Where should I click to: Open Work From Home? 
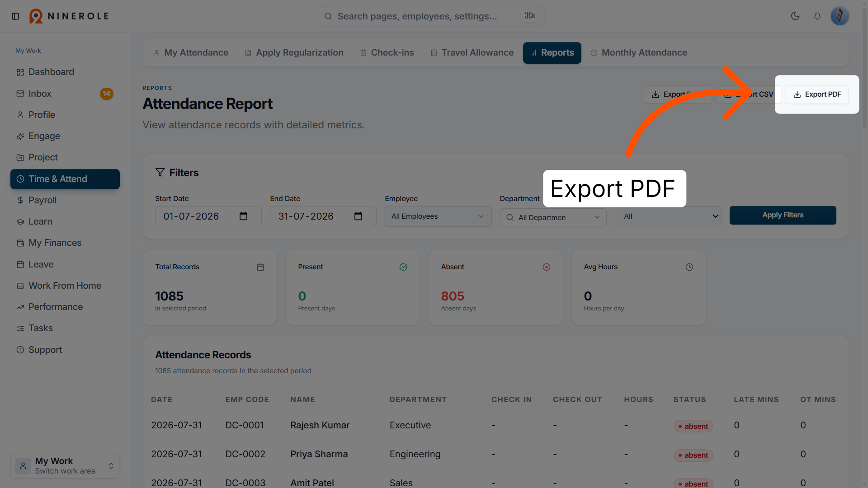tap(65, 286)
